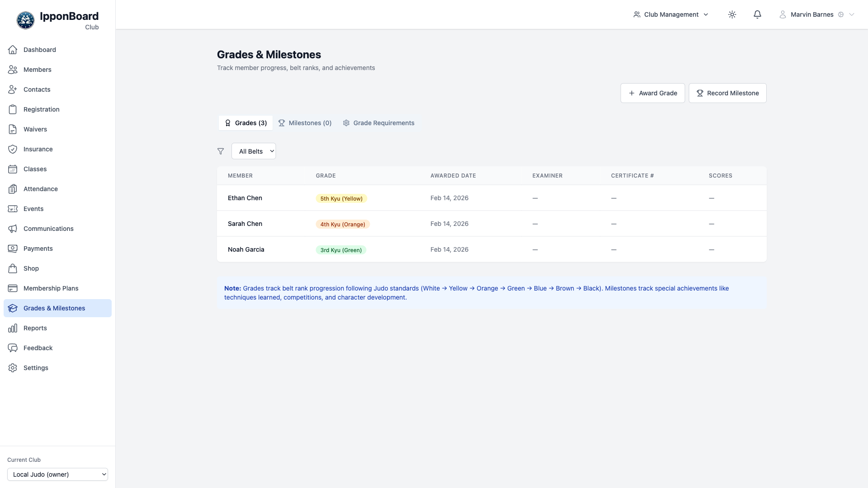Open the Reports section
This screenshot has height=488, width=868.
click(35, 328)
